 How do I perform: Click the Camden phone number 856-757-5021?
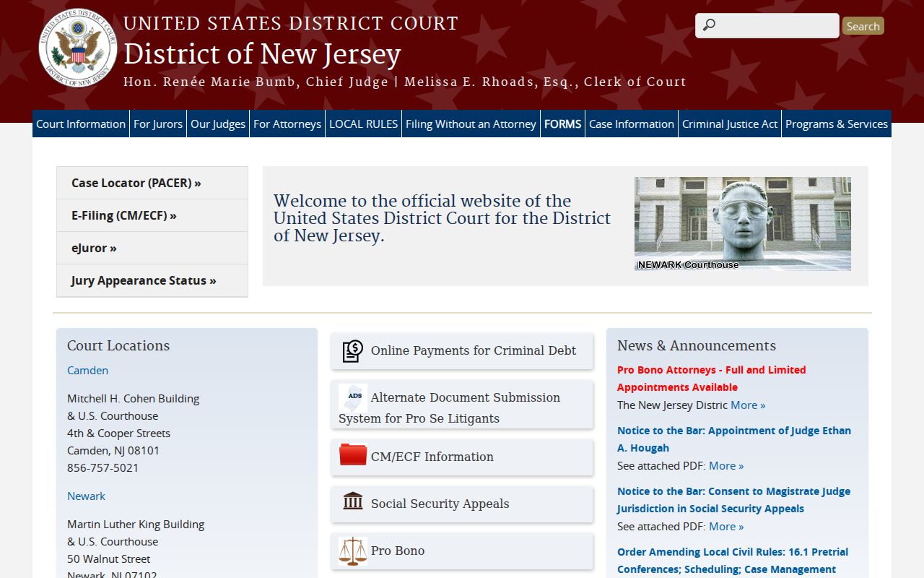103,467
